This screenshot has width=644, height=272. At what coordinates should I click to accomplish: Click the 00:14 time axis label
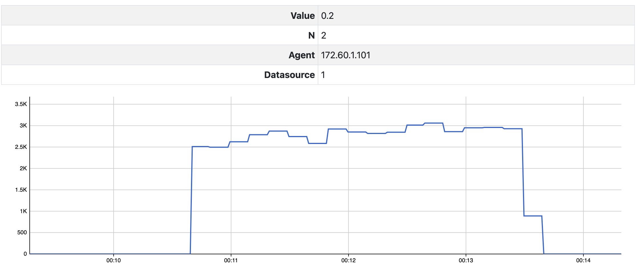[x=583, y=260]
